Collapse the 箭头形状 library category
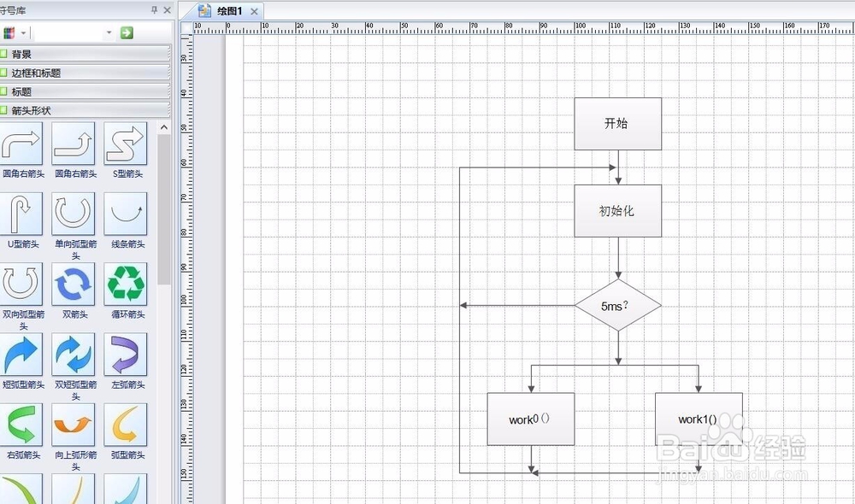The height and width of the screenshot is (504, 855). 85,110
